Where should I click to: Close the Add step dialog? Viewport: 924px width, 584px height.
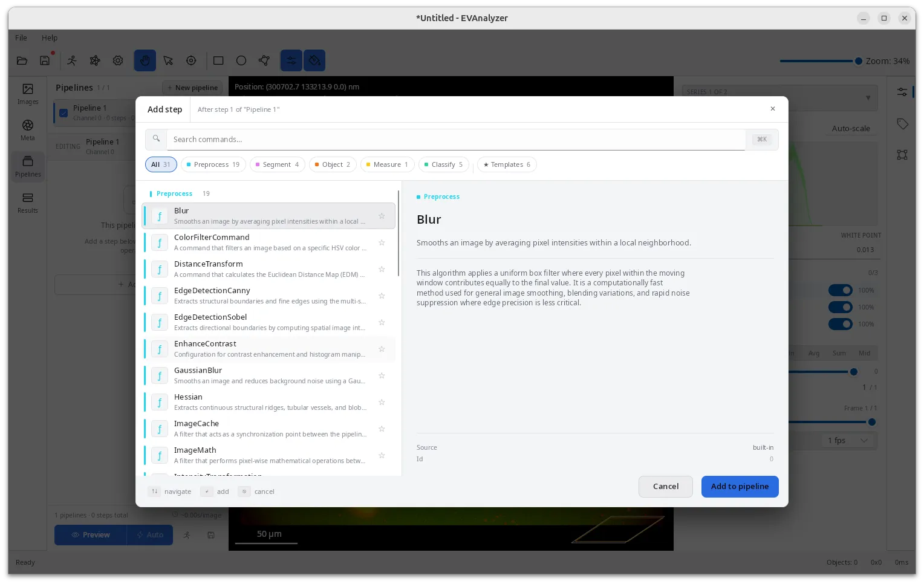pyautogui.click(x=773, y=109)
